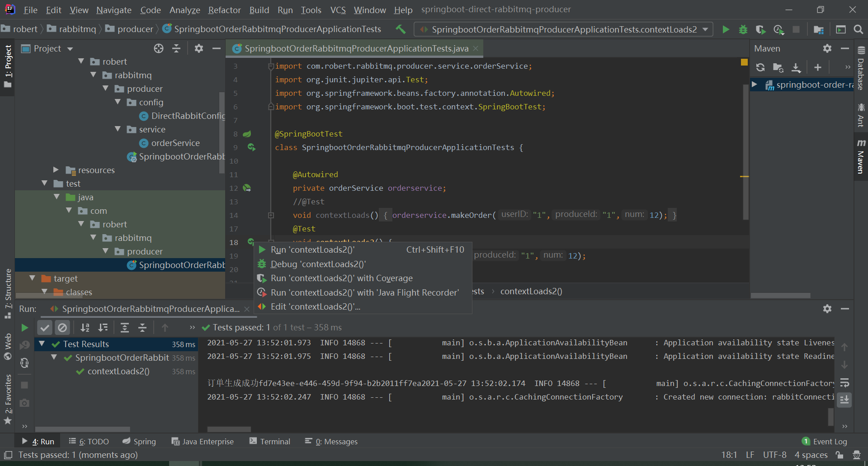Open Project Structure icon in toolbar
Viewport: 868px width, 466px height.
(x=818, y=29)
